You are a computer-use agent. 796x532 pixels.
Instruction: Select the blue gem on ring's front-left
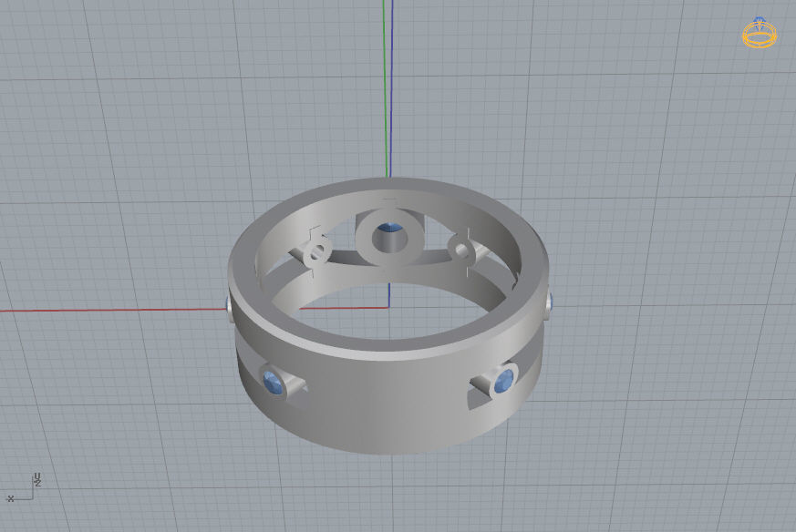(x=274, y=382)
